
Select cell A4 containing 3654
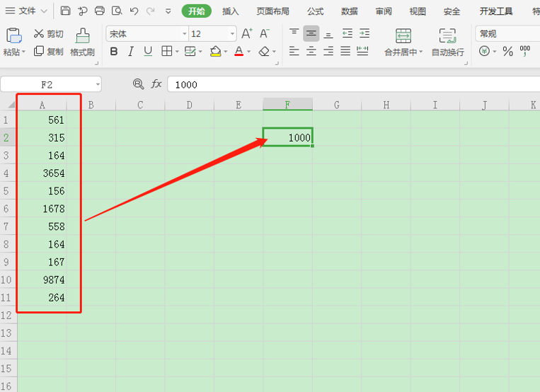point(42,173)
